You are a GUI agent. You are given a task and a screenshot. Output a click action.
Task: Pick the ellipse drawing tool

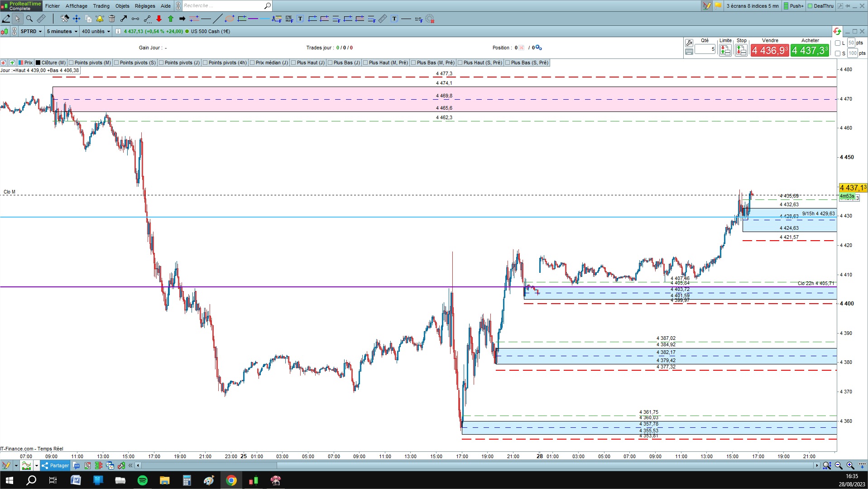230,19
